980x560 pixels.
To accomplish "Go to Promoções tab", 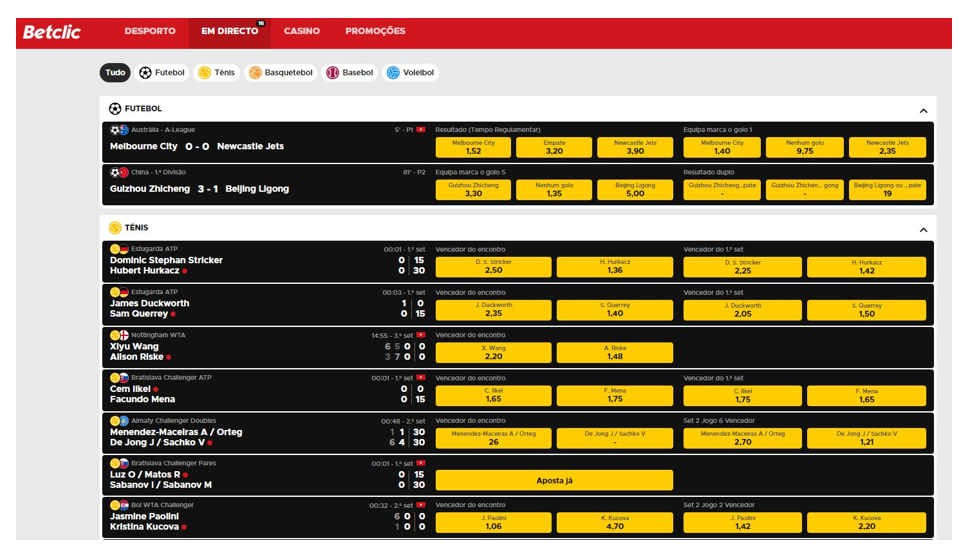I will (375, 31).
